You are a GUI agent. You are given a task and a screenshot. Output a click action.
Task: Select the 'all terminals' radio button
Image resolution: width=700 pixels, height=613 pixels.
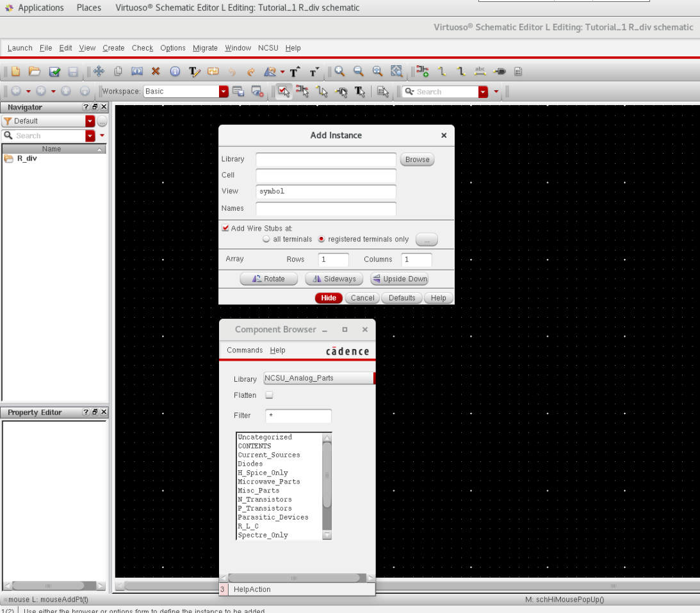tap(266, 239)
